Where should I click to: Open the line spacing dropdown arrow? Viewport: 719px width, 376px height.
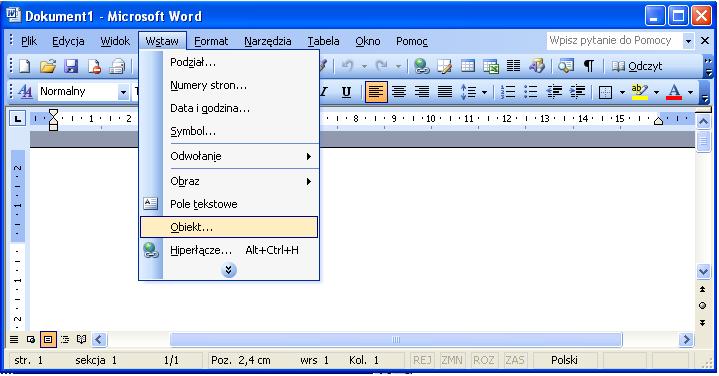[484, 92]
